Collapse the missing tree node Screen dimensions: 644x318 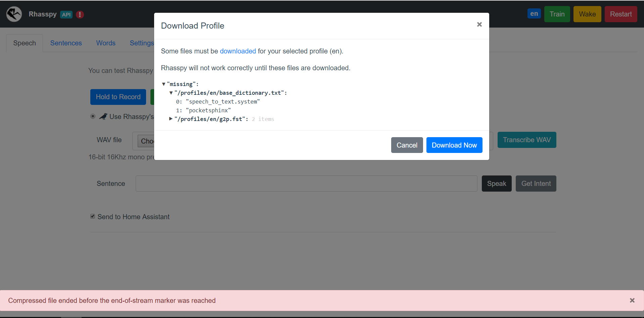[x=164, y=84]
